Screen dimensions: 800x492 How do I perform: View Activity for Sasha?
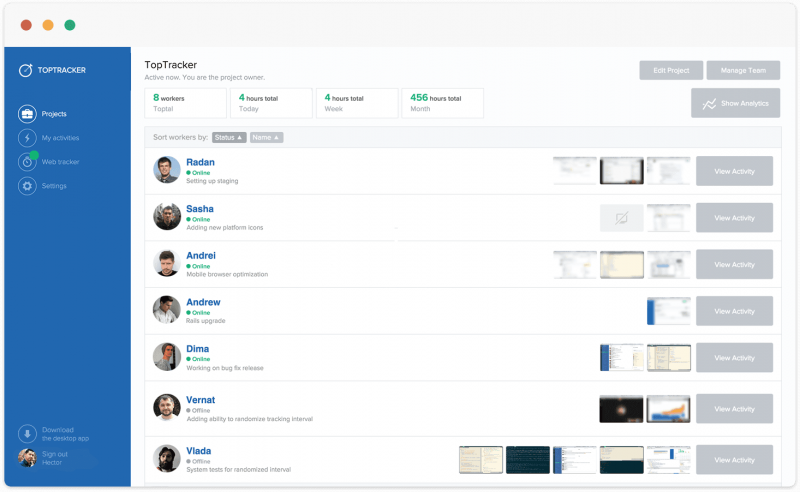pos(734,217)
